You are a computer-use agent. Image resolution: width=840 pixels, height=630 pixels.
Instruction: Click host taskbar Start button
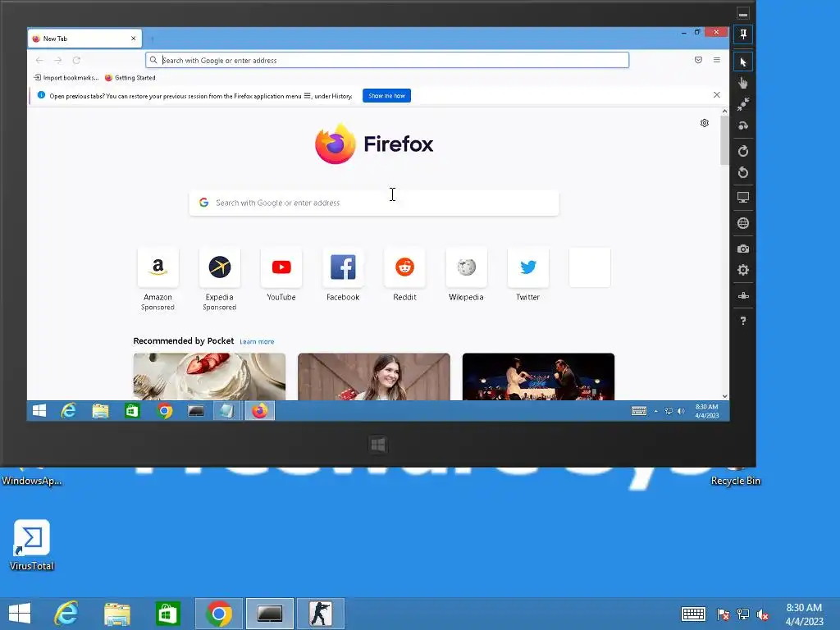(x=20, y=614)
